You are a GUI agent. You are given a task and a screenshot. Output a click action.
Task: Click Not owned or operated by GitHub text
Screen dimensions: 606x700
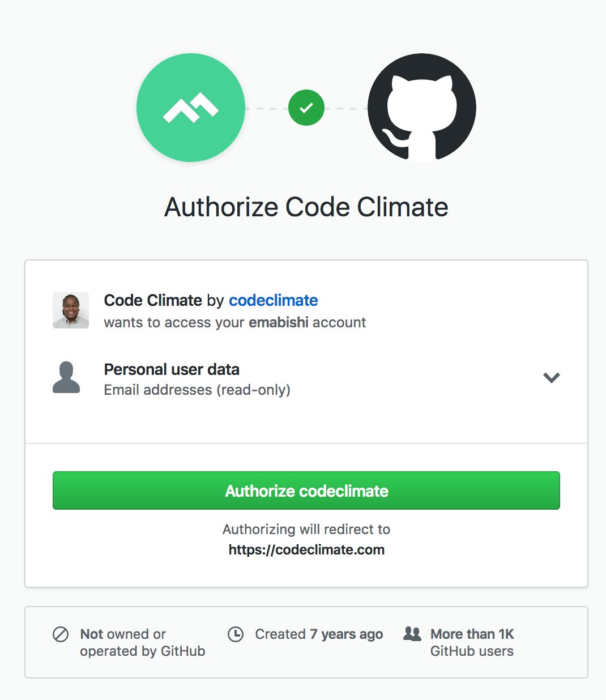(x=142, y=642)
